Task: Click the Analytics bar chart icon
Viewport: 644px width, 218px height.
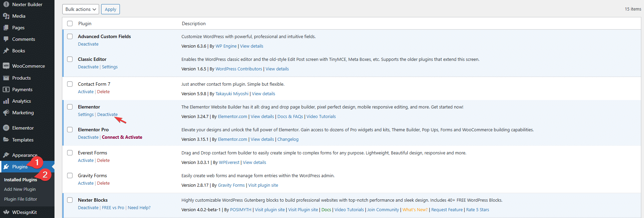Action: 6,101
